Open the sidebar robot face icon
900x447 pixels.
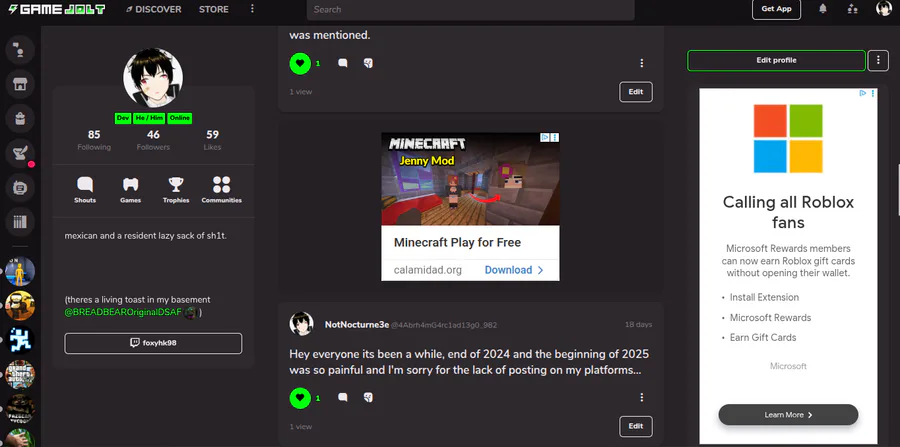tap(20, 188)
